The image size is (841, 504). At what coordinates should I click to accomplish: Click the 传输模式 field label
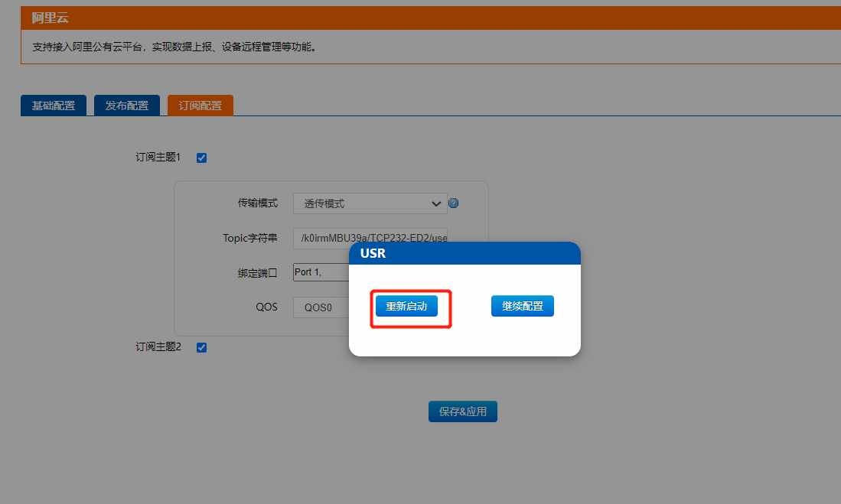tap(258, 203)
